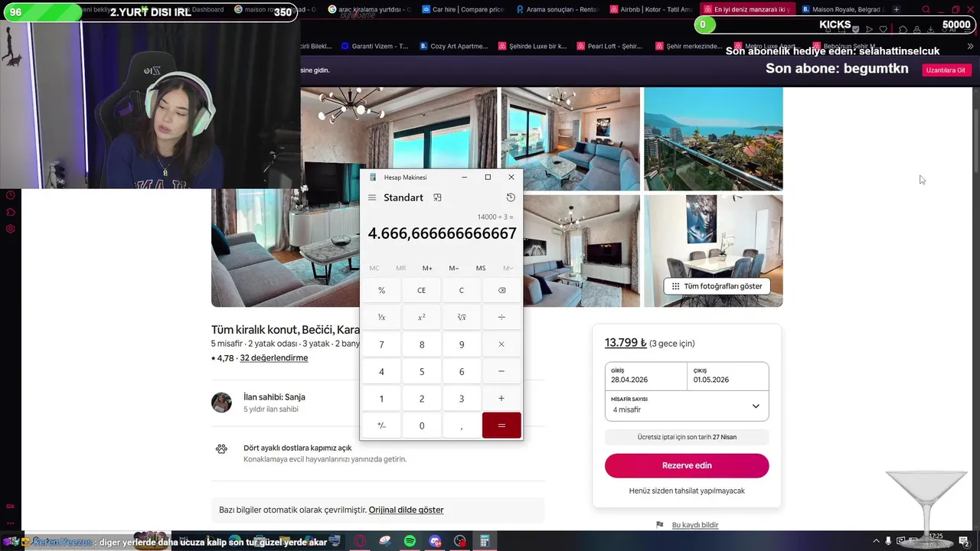
Task: Click the calculator minus key
Action: point(501,371)
